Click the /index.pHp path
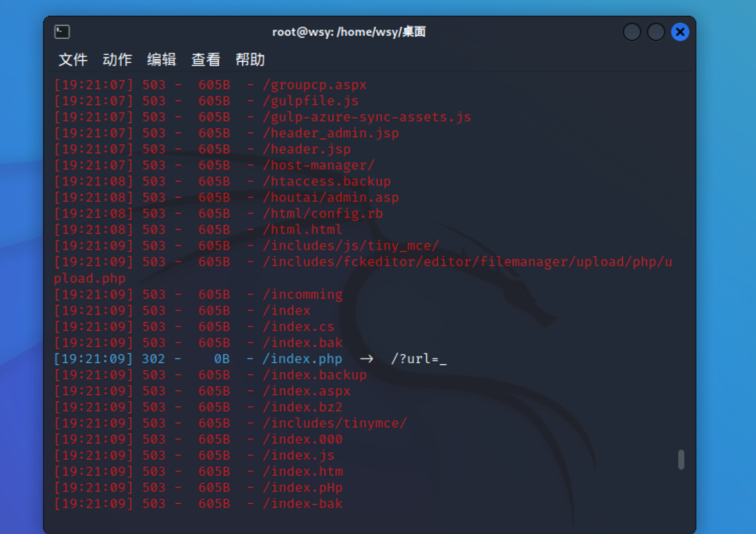756x534 pixels. [302, 488]
